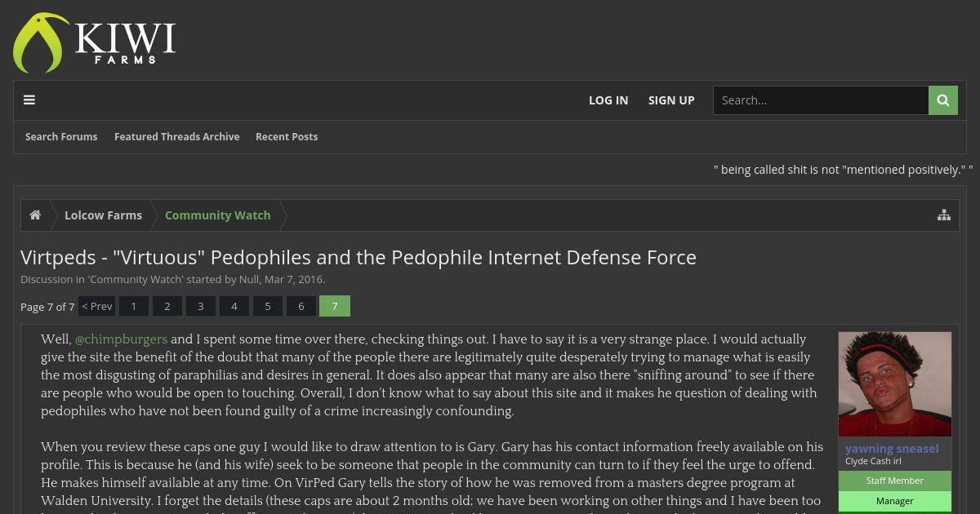This screenshot has width=980, height=514.
Task: Focus the Search input field
Action: [x=821, y=100]
